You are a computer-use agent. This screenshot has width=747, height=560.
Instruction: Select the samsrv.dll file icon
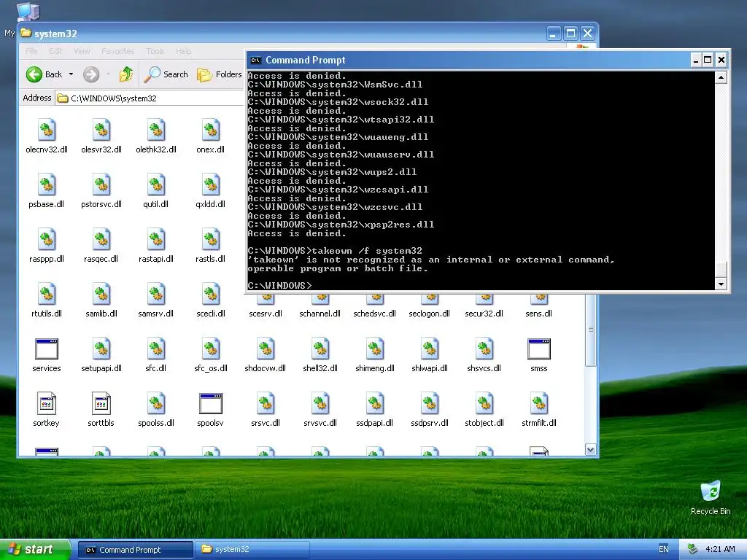coord(156,294)
